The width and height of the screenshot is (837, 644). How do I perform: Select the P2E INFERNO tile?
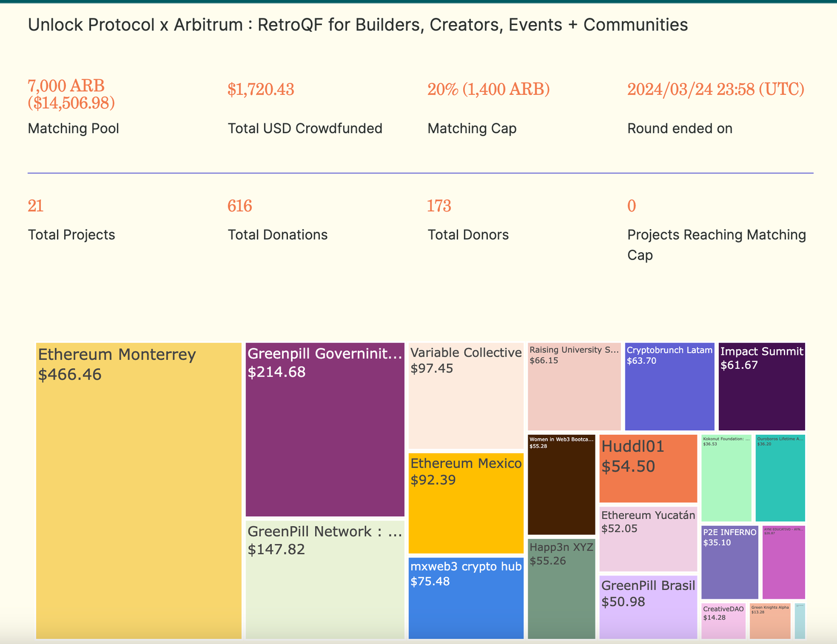tap(729, 562)
